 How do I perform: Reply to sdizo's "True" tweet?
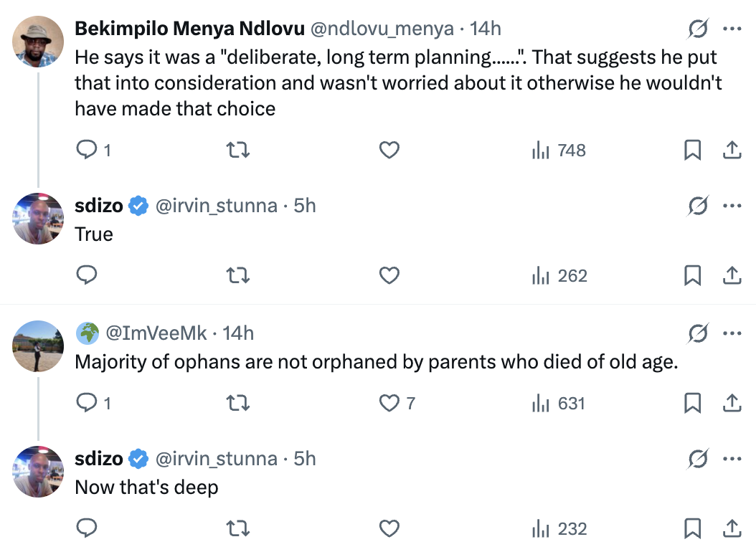click(87, 276)
